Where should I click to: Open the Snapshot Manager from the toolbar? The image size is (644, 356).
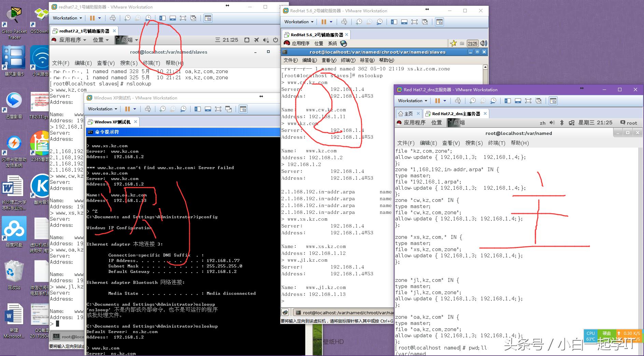coord(149,18)
